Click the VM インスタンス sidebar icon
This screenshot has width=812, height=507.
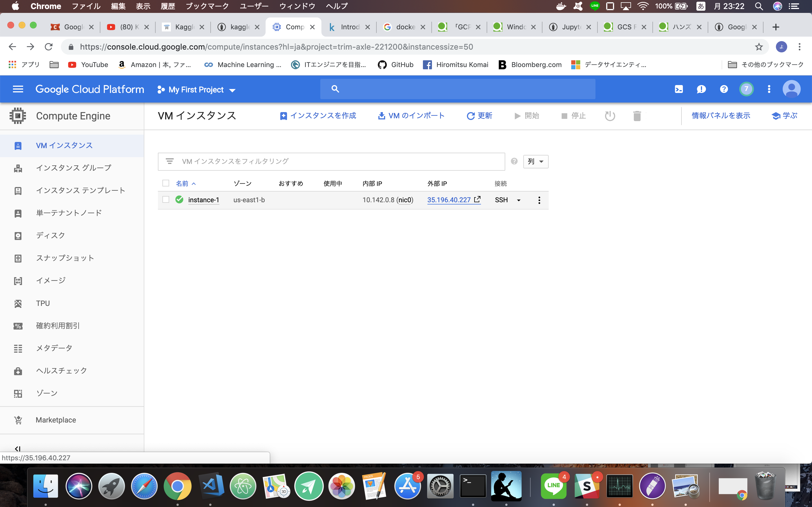point(17,145)
